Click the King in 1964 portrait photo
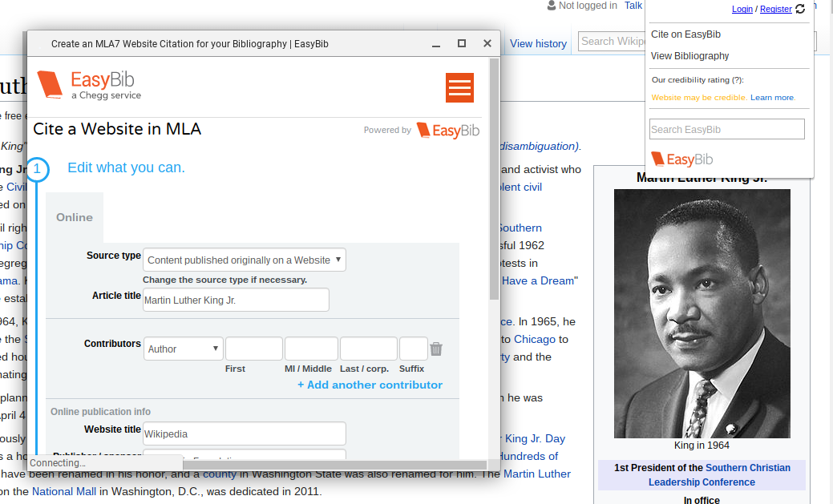This screenshot has height=504, width=833. tap(702, 313)
